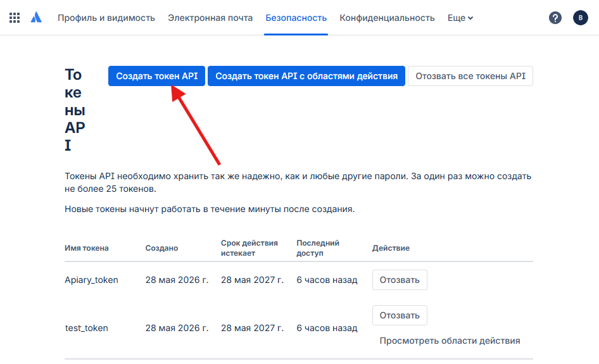Click the Имя токена column header
This screenshot has height=364, width=599.
(86, 248)
